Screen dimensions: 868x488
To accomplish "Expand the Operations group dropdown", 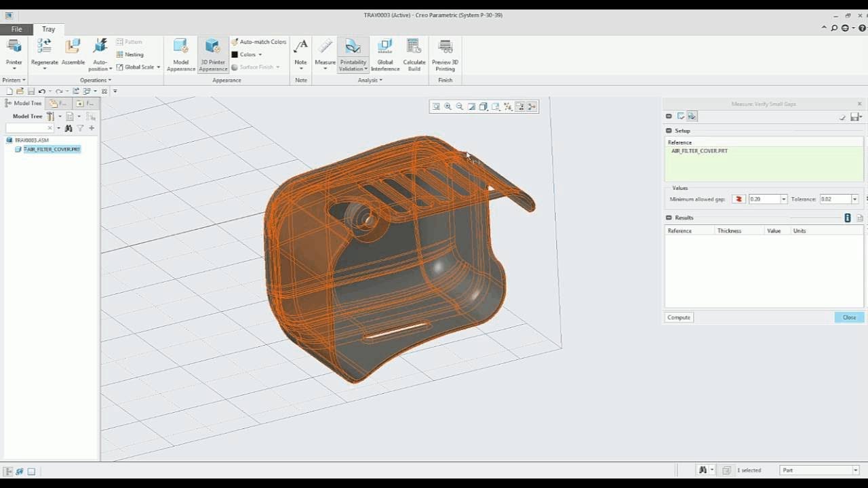I will click(x=96, y=80).
